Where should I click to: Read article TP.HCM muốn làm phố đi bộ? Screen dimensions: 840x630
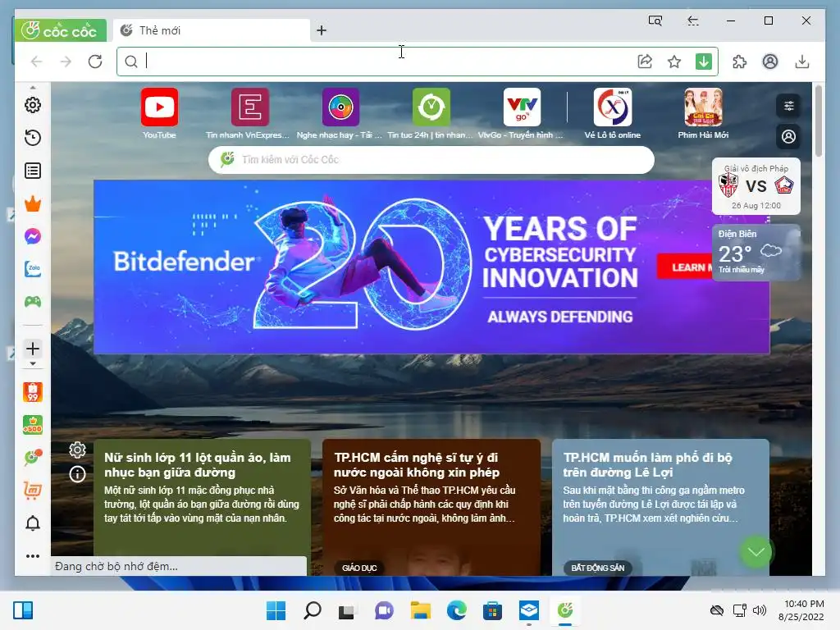660,507
